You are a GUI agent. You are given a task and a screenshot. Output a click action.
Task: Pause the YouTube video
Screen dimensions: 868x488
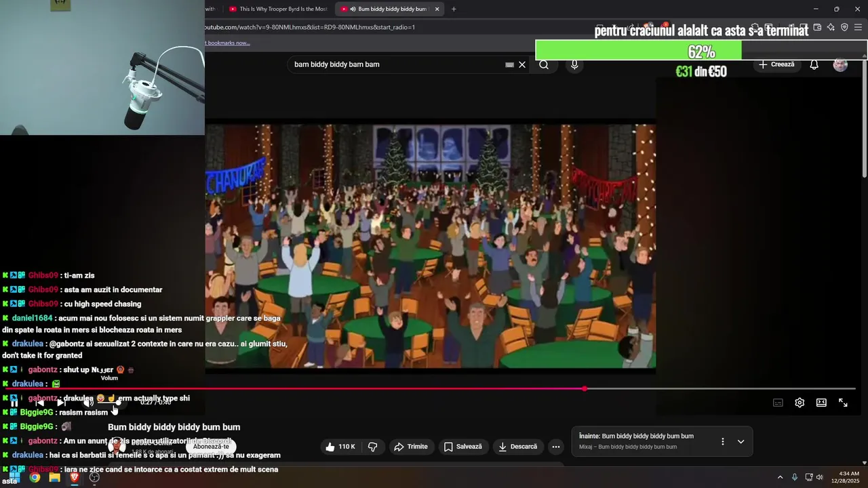pyautogui.click(x=14, y=403)
